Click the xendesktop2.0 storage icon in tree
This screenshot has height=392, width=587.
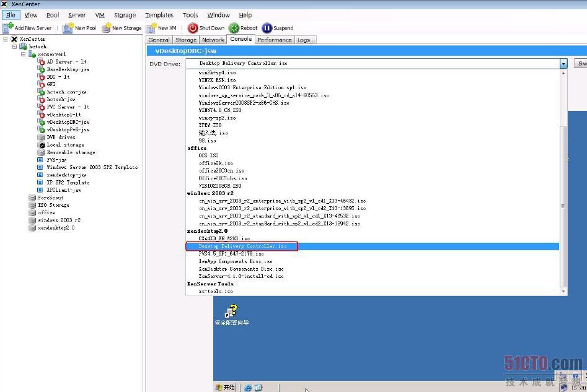coord(32,228)
